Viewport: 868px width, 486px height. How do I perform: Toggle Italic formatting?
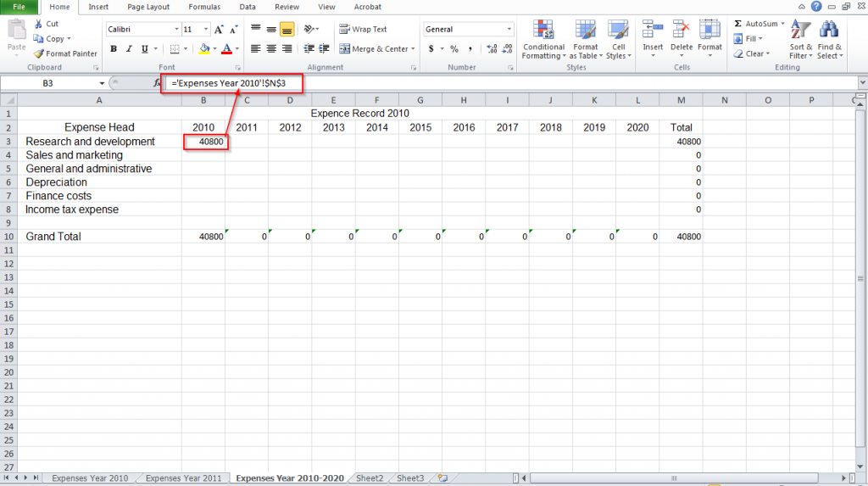pyautogui.click(x=129, y=48)
